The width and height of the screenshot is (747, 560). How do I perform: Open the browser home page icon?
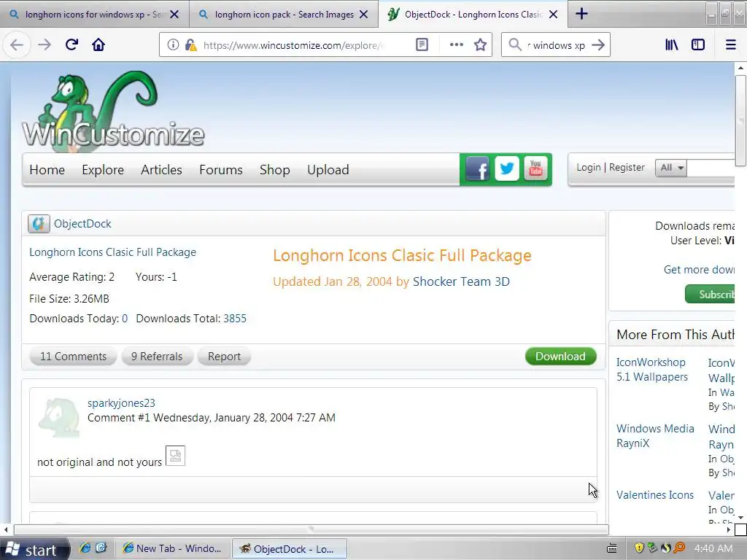(98, 44)
